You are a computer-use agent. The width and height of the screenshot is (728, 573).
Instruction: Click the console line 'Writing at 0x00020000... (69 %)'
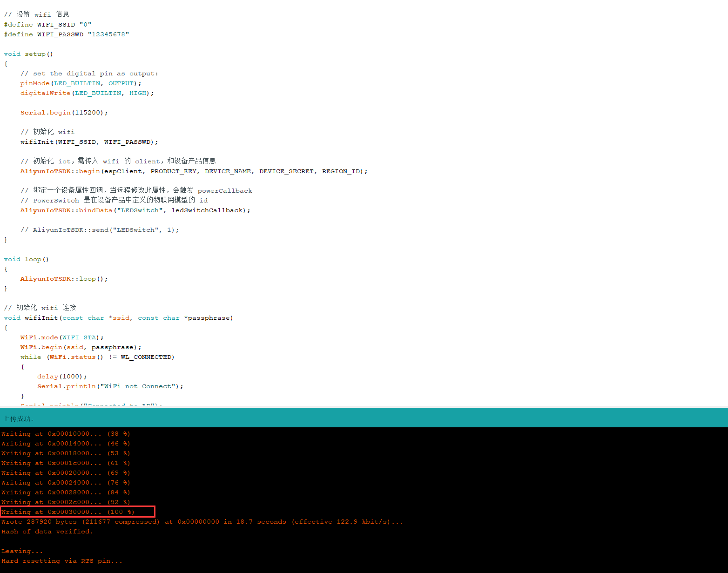pos(66,473)
